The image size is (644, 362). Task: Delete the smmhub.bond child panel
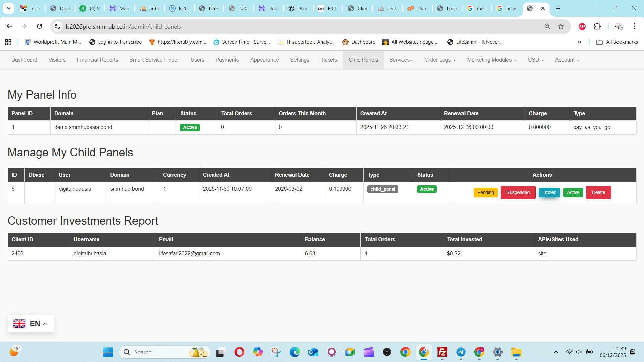click(x=598, y=192)
